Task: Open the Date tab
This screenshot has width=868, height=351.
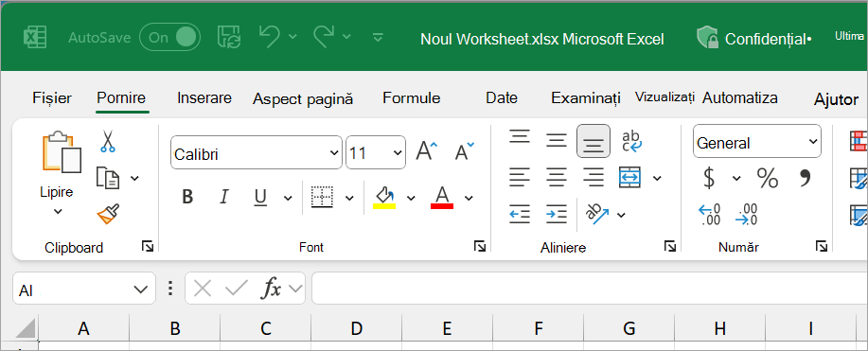Action: [x=502, y=98]
